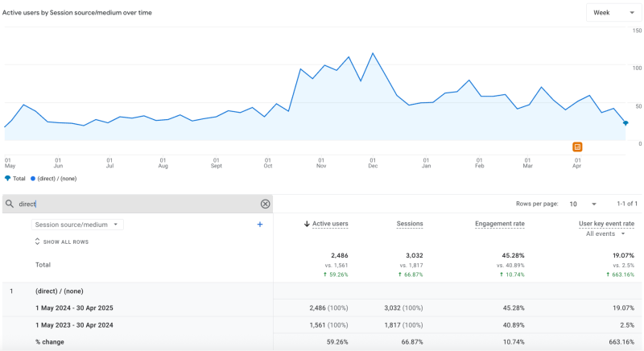
Task: Click the Total row label
Action: tap(43, 265)
